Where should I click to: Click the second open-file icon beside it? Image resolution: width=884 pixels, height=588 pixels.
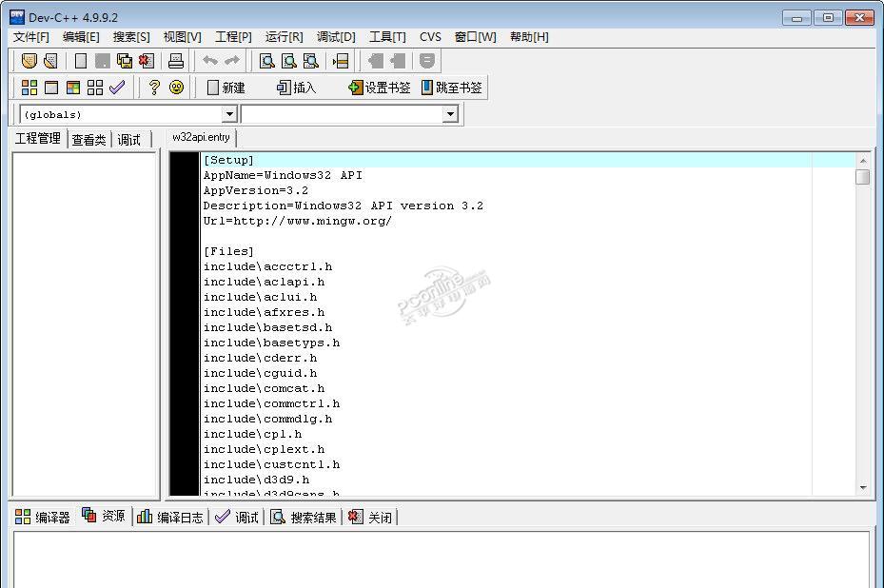(x=50, y=61)
